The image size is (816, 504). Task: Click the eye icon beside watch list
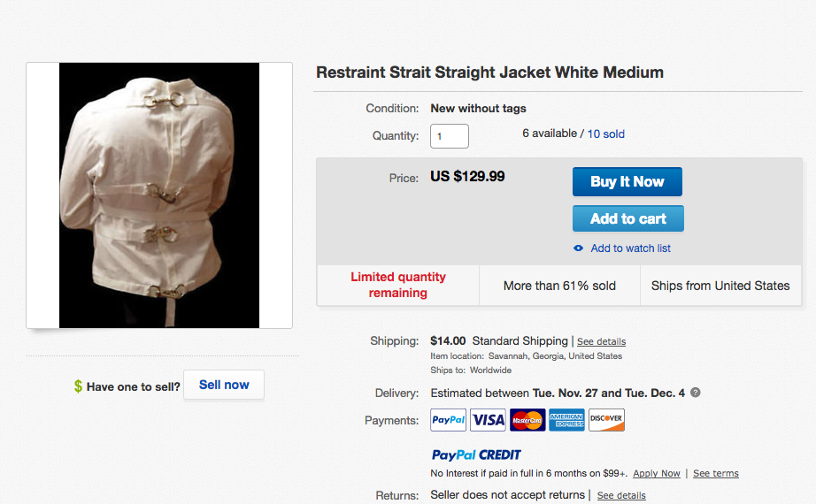coord(579,248)
